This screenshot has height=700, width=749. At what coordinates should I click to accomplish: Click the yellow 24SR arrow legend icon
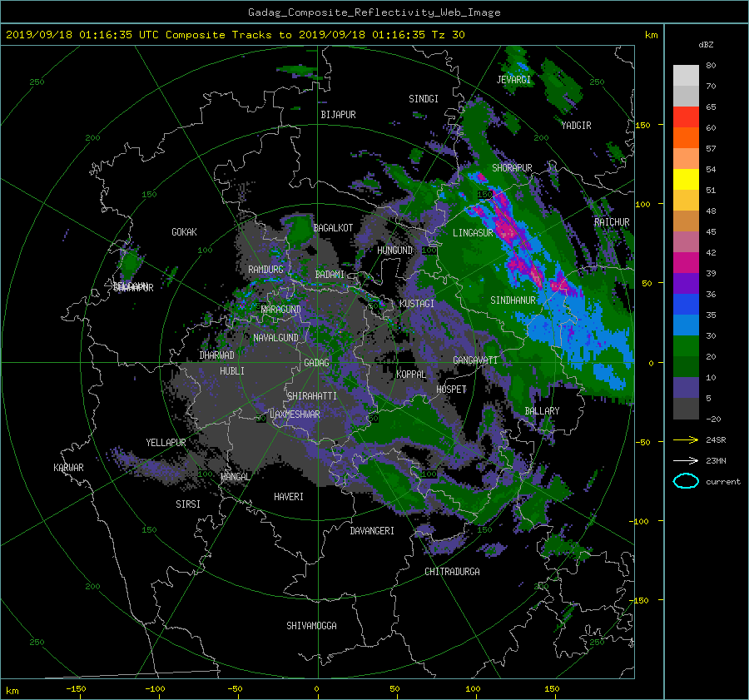[x=686, y=439]
